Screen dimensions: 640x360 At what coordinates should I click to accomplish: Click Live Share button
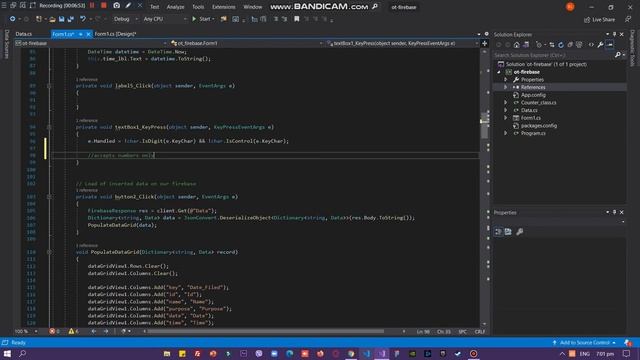pos(600,19)
